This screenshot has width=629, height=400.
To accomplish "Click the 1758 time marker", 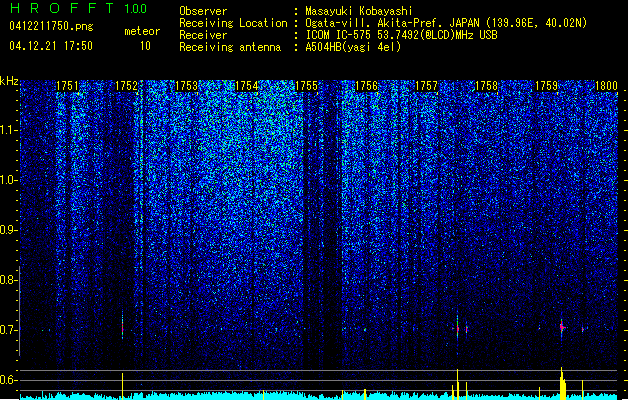I will (x=486, y=86).
